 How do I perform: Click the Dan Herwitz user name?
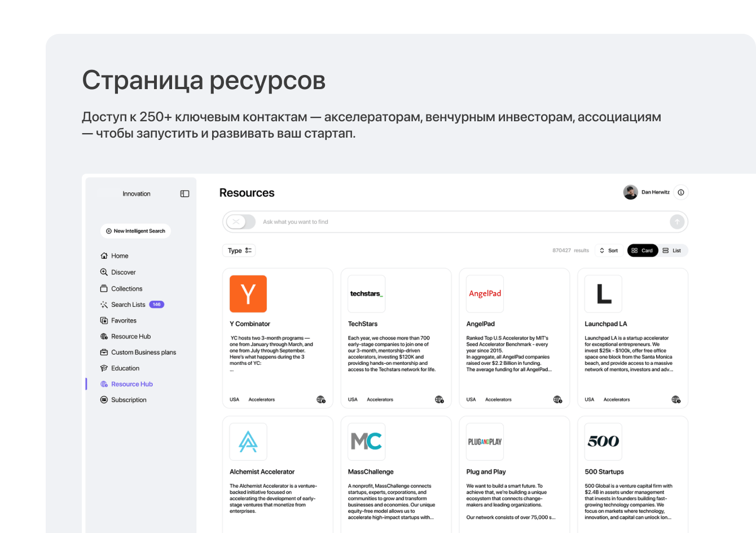(656, 192)
